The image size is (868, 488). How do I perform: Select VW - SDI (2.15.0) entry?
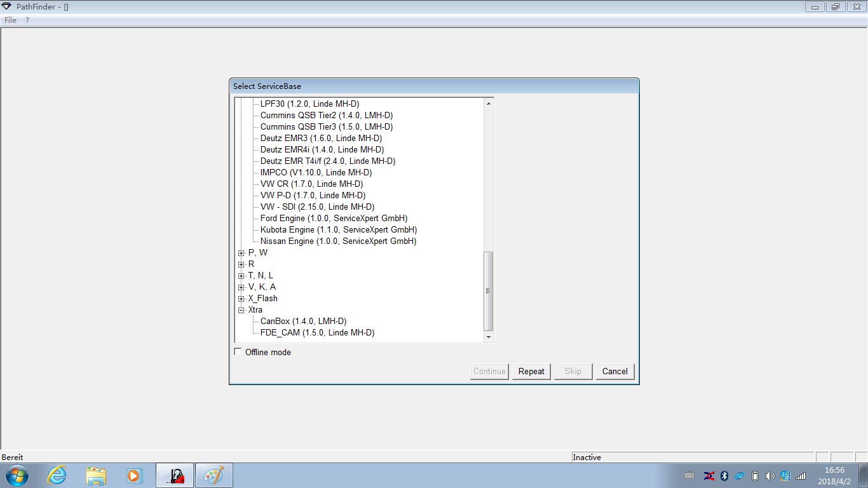tap(317, 207)
